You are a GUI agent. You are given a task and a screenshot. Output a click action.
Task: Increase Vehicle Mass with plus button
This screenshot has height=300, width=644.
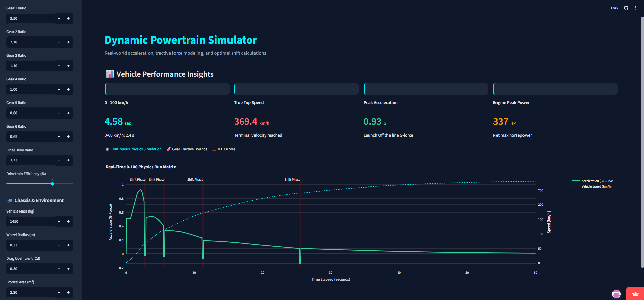click(68, 221)
